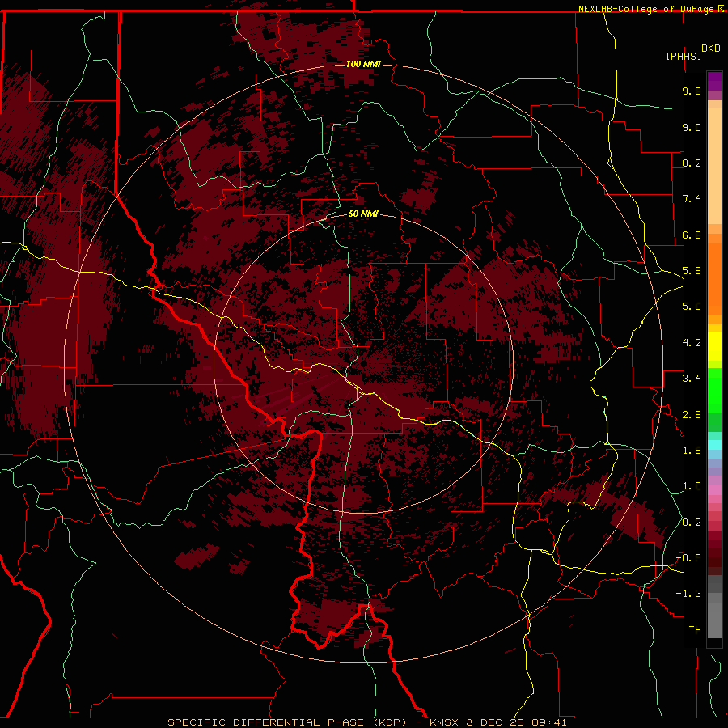This screenshot has width=728, height=728.
Task: Click the yellow band on color bar
Action: point(714,346)
